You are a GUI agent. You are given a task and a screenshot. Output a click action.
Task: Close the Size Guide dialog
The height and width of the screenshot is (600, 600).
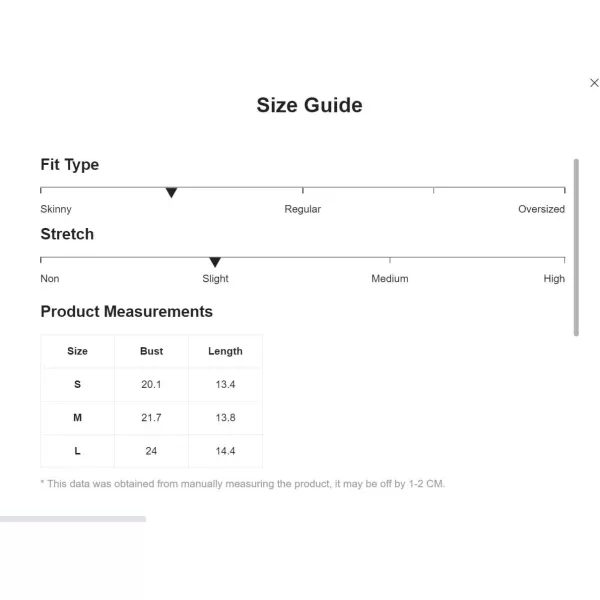click(594, 83)
